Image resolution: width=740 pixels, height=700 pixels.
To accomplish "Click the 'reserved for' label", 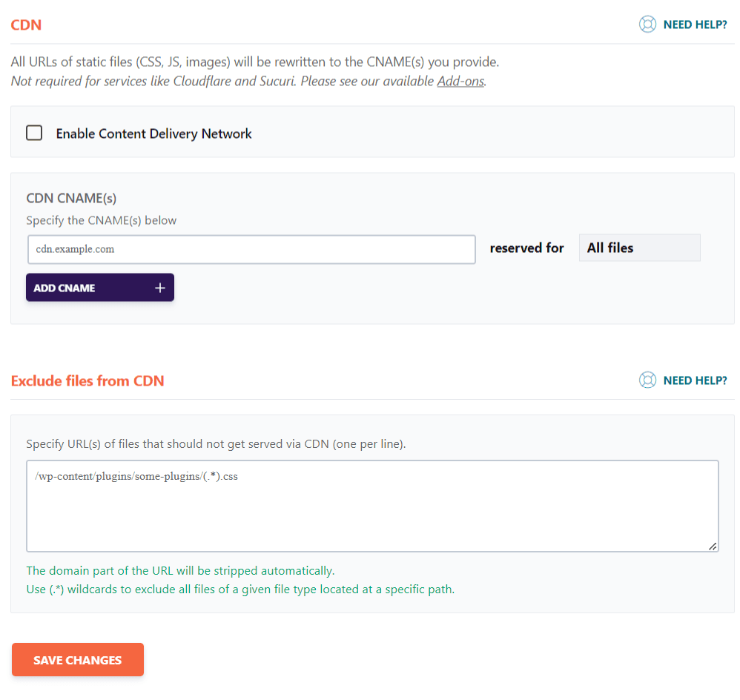I will (x=526, y=248).
